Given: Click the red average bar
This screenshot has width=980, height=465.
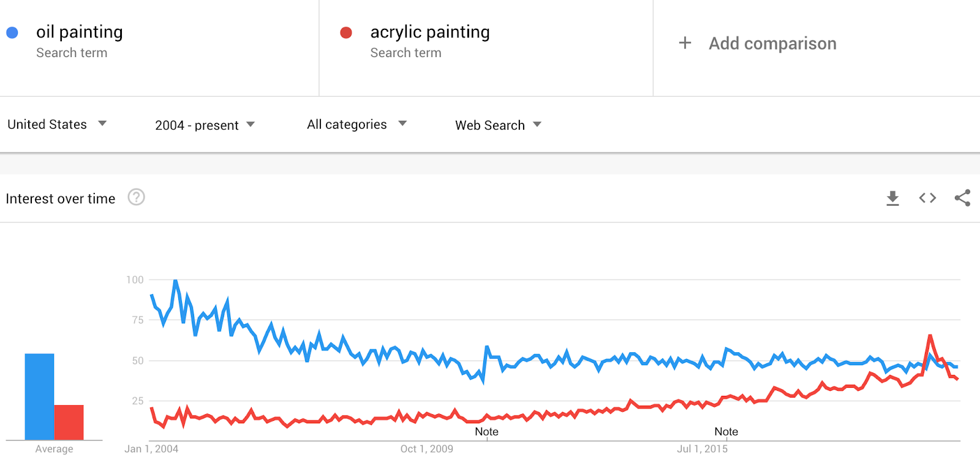Looking at the screenshot, I should pos(69,422).
